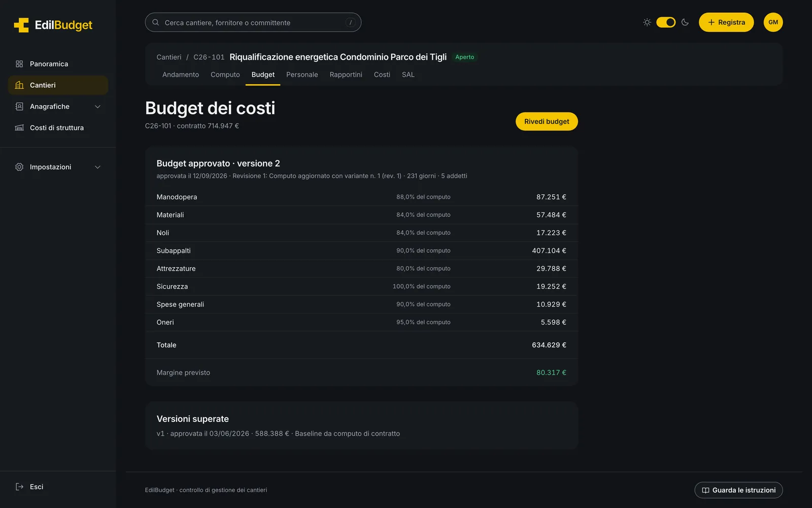The height and width of the screenshot is (508, 812).
Task: Click the Cantieri building icon
Action: coord(19,85)
